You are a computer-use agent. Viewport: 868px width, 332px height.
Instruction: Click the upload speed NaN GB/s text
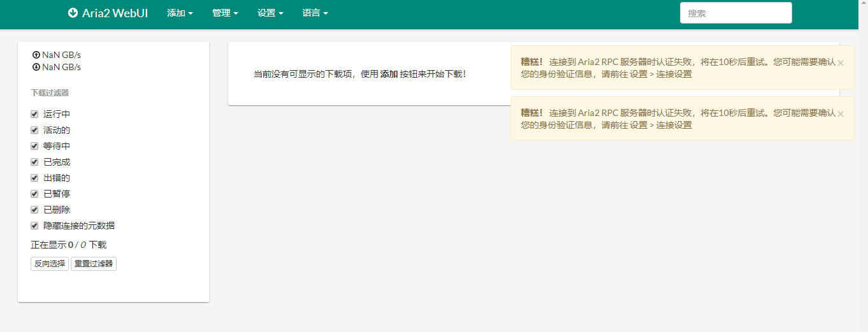pos(61,55)
